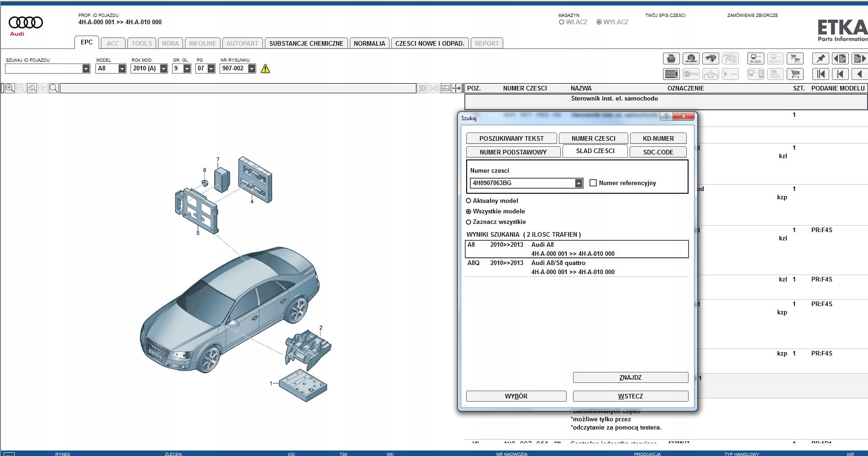868x456 pixels.
Task: Open the single shopping cart icon
Action: tap(795, 74)
